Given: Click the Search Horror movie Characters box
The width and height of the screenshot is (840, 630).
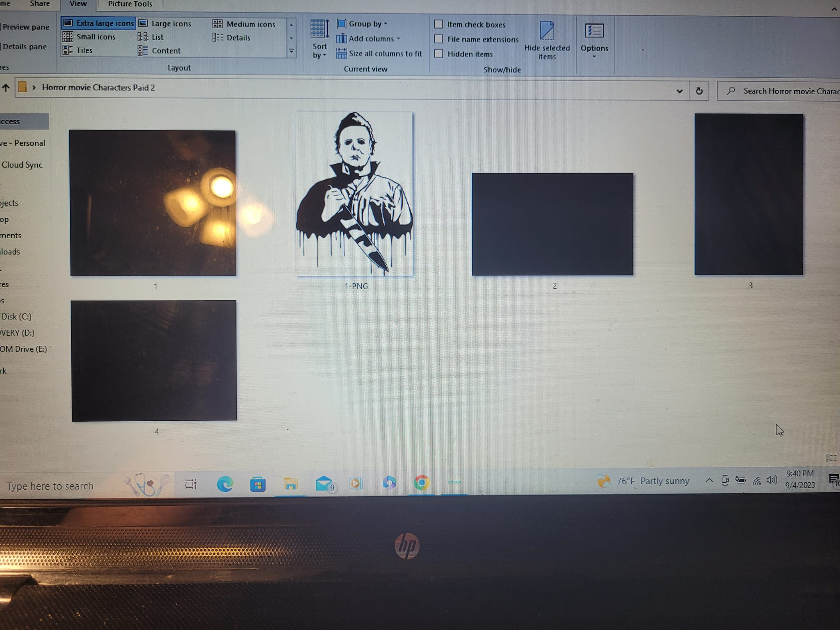Looking at the screenshot, I should click(779, 91).
